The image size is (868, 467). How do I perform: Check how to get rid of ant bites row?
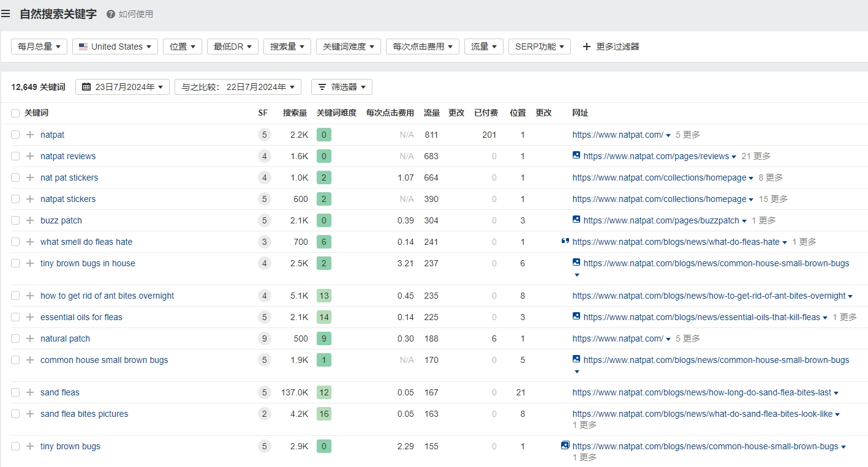point(15,296)
